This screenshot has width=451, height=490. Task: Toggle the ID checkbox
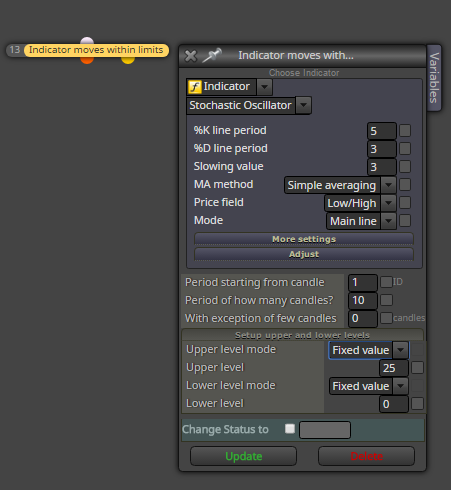coord(386,282)
